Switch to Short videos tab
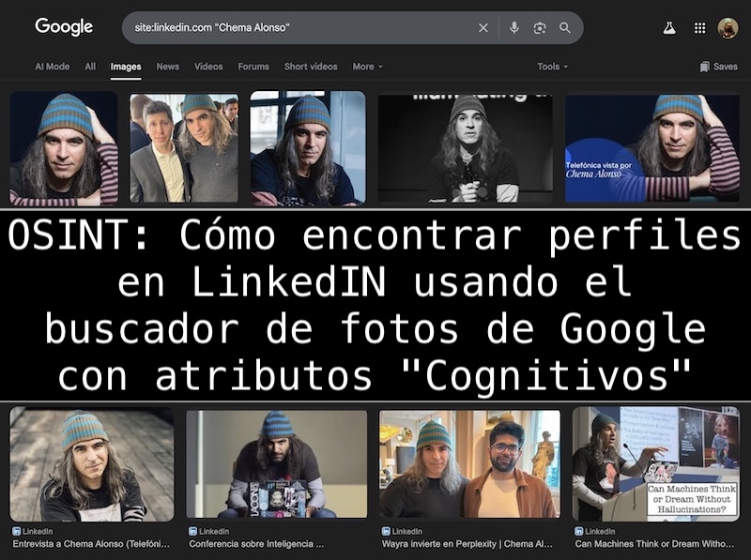751x560 pixels. (x=311, y=67)
